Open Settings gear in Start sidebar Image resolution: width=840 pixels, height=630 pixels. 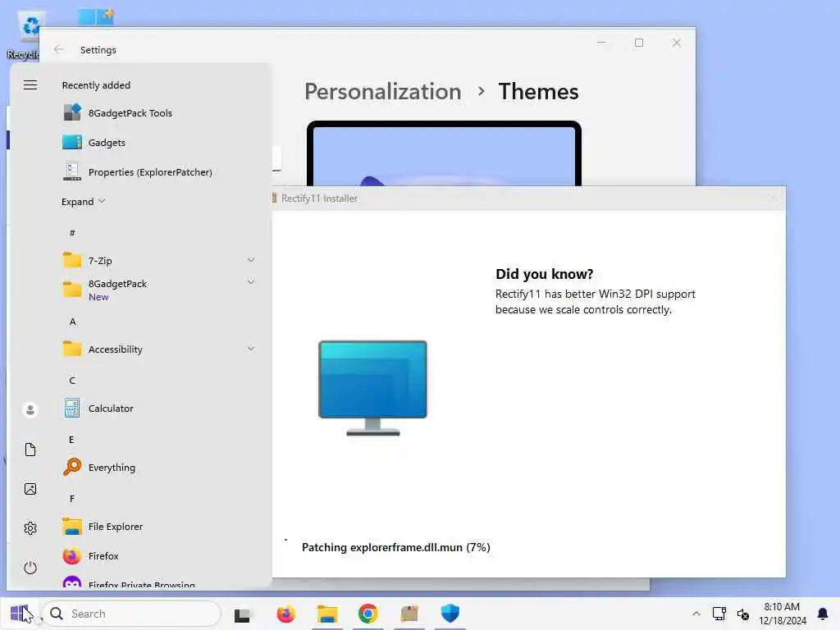[x=30, y=528]
